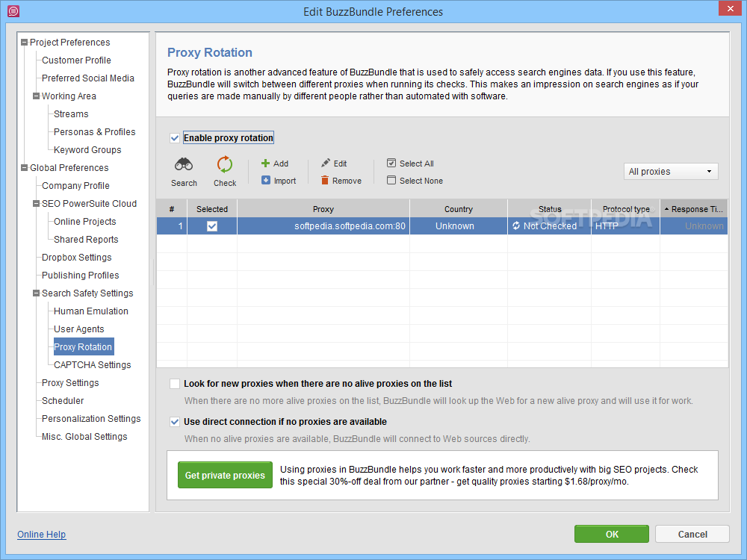The image size is (747, 560).
Task: Sort by Protocol type column header
Action: click(x=625, y=209)
